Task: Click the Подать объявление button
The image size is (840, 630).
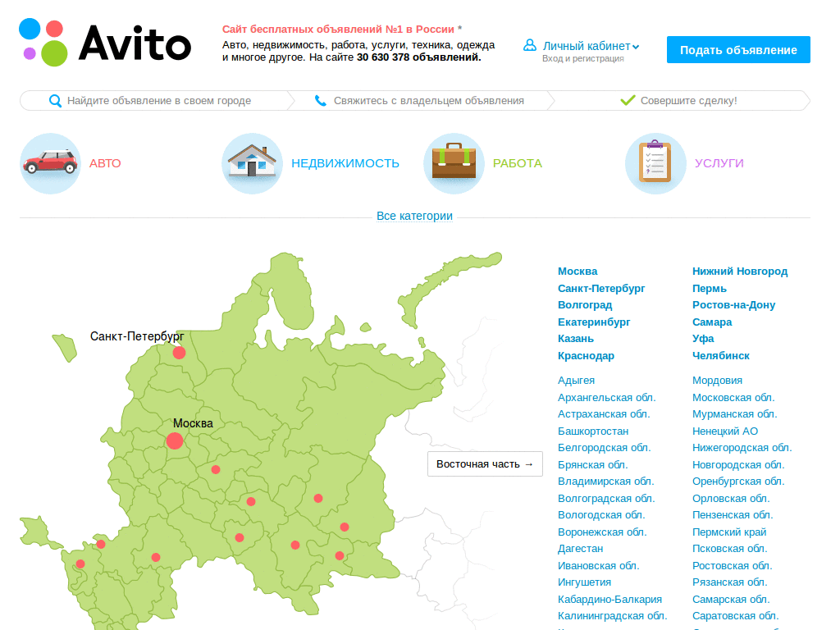Action: tap(737, 49)
